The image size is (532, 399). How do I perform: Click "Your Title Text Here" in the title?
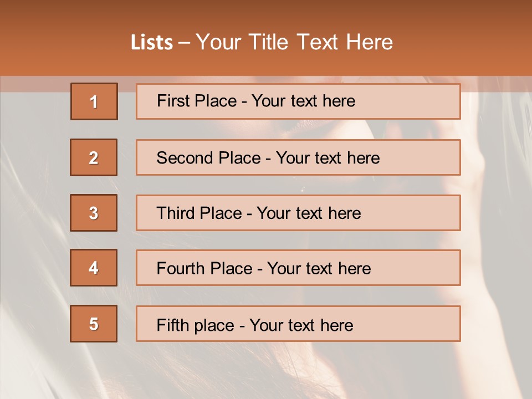[294, 43]
